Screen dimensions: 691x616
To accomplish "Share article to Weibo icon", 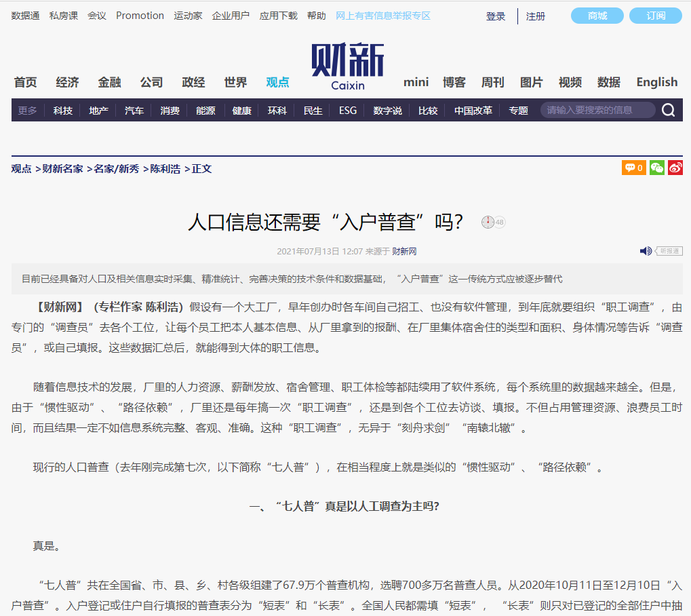I will (x=675, y=168).
